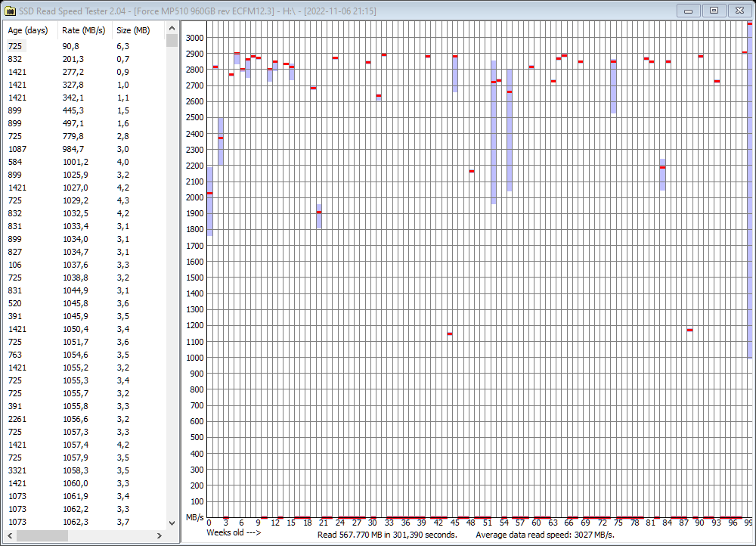This screenshot has width=756, height=546.
Task: Select the row with rate 342,1
Action: 85,98
